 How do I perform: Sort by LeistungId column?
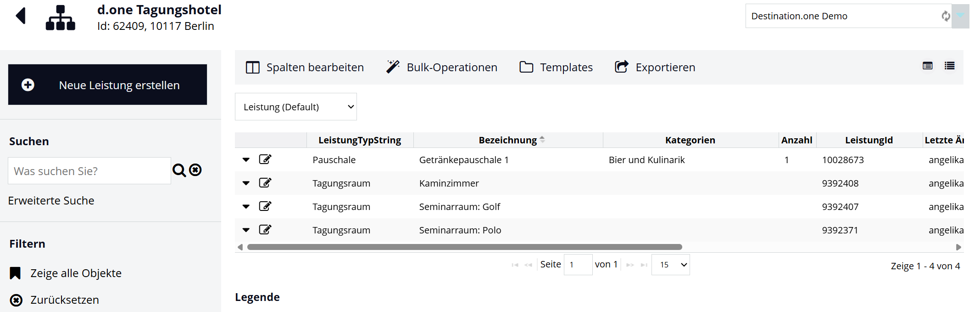pos(869,140)
